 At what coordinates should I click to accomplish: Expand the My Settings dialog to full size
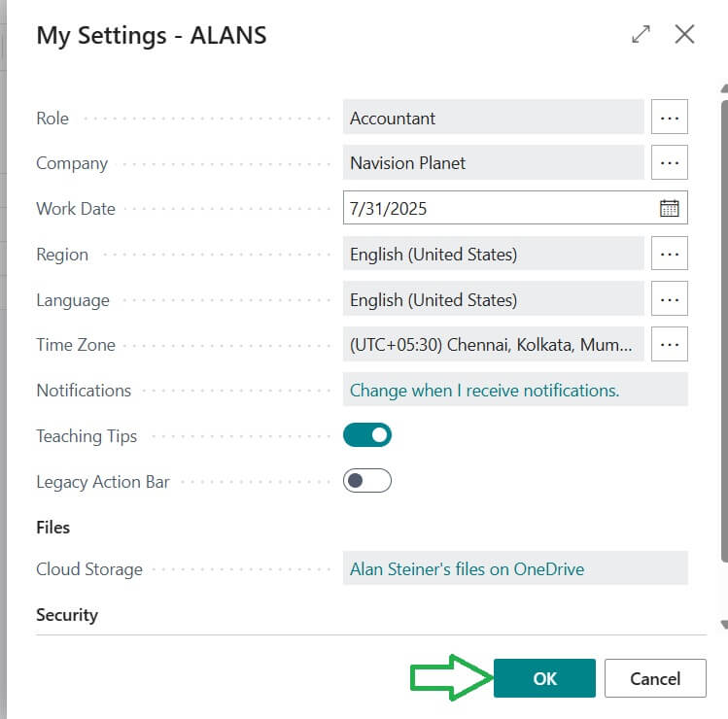[641, 34]
